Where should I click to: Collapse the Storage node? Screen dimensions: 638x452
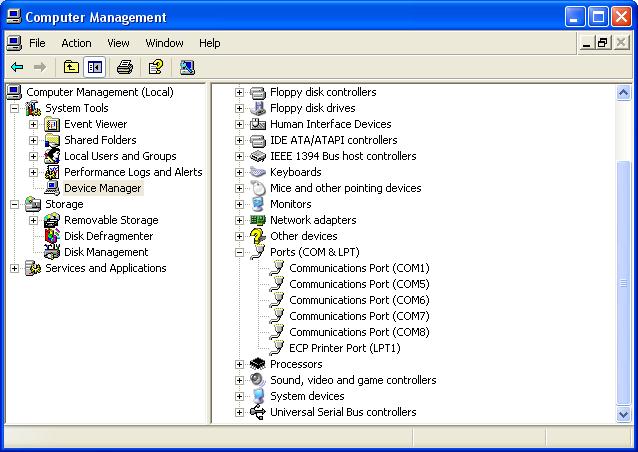14,204
